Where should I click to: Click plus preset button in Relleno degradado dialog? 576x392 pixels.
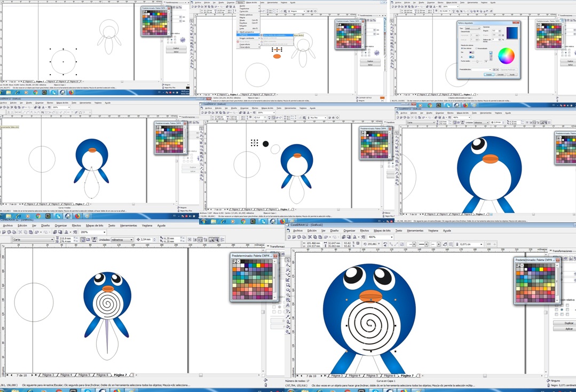click(494, 70)
